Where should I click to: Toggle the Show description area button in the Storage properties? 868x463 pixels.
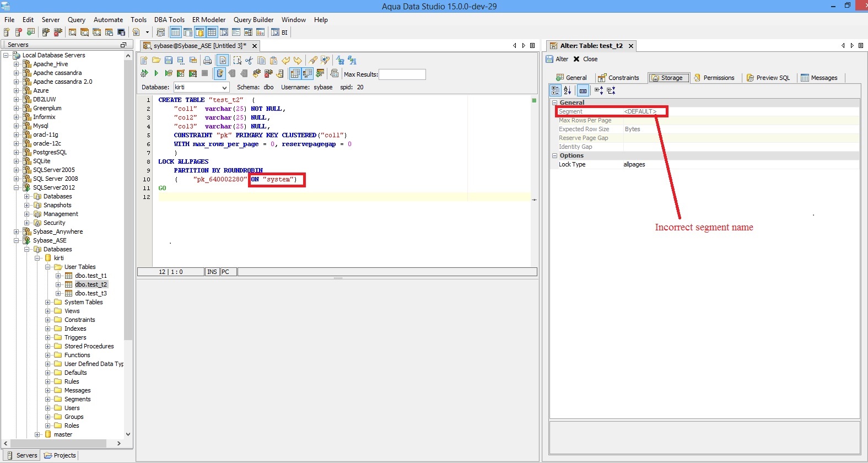coord(583,90)
